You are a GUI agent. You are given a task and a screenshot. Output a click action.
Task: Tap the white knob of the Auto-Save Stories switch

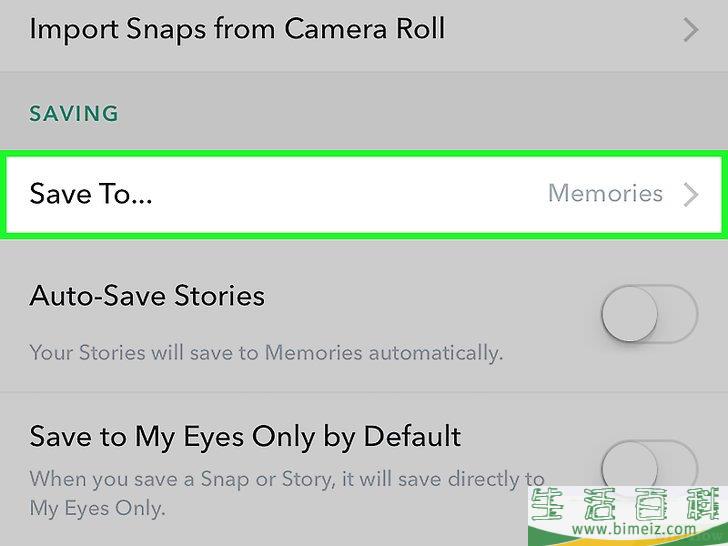[630, 314]
